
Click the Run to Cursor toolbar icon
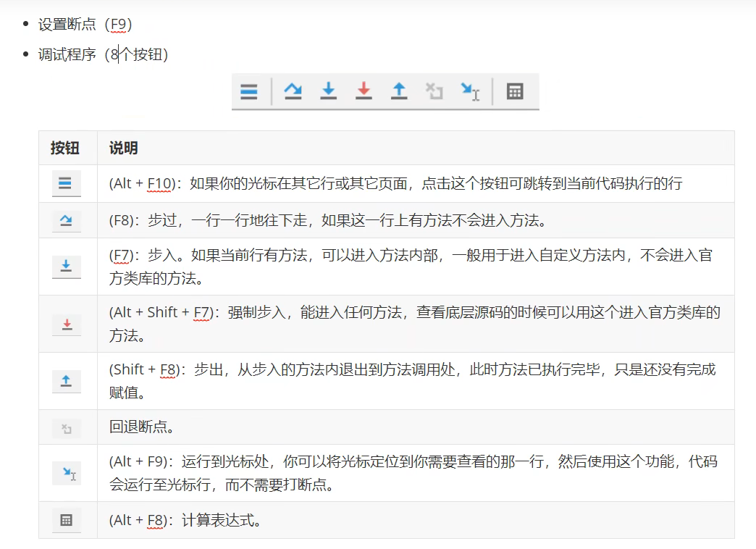(x=470, y=91)
